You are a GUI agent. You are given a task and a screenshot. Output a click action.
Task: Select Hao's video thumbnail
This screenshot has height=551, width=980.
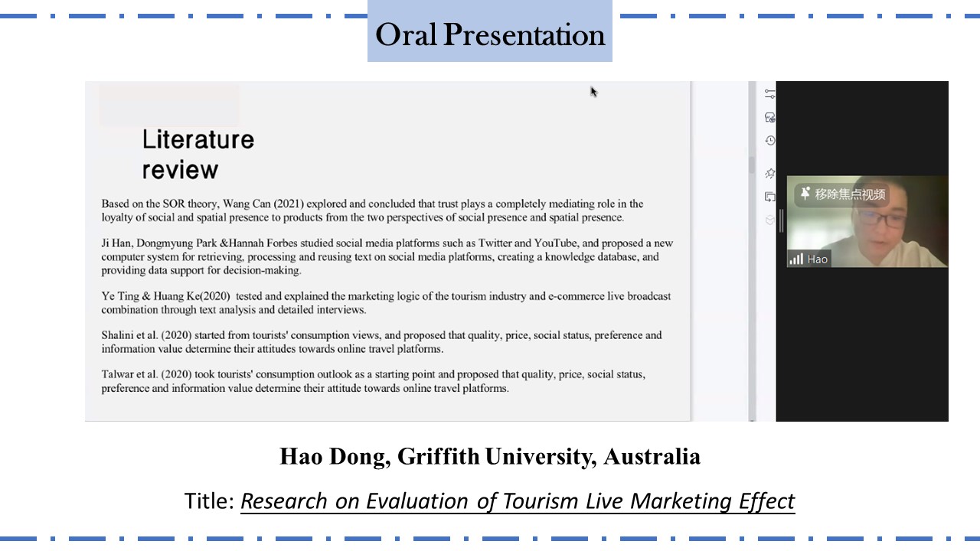(x=867, y=221)
